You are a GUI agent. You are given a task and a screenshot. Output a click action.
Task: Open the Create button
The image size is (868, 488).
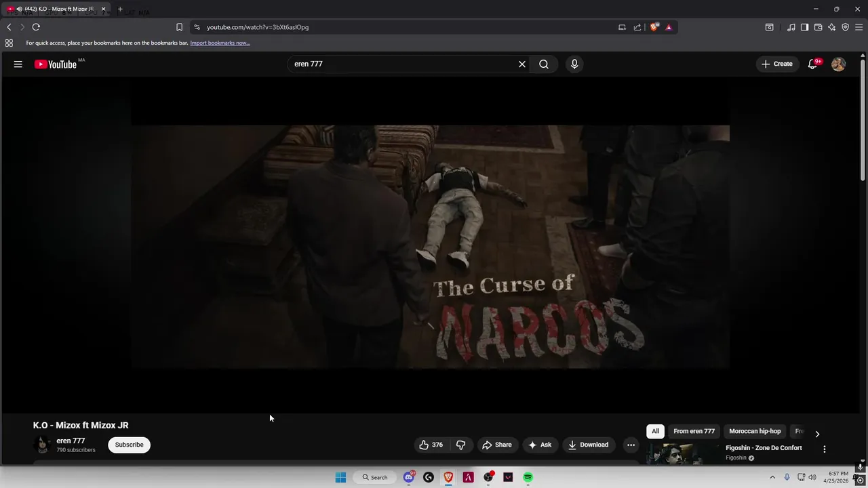(x=777, y=64)
